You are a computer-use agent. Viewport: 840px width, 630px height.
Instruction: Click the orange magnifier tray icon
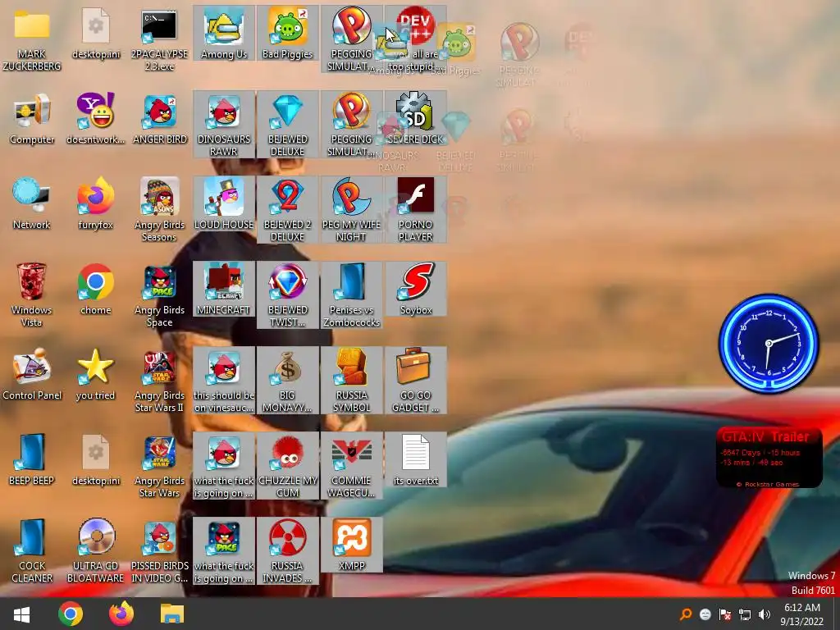tap(686, 614)
